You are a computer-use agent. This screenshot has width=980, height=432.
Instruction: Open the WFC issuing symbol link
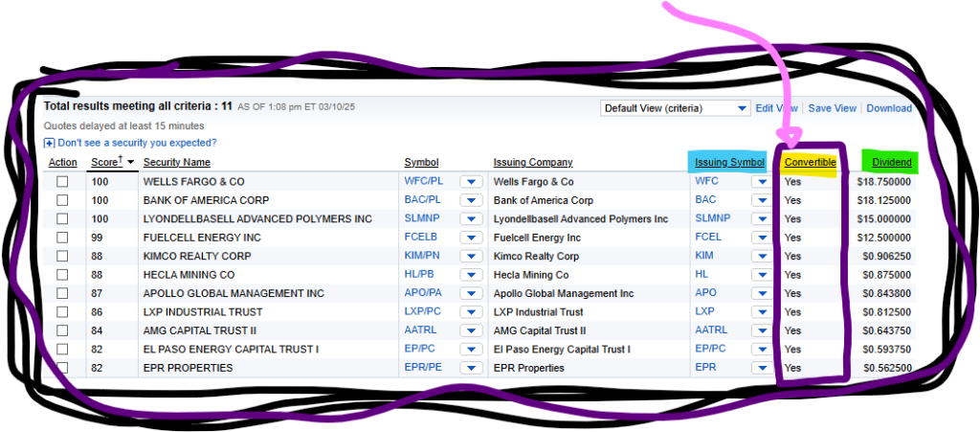707,181
